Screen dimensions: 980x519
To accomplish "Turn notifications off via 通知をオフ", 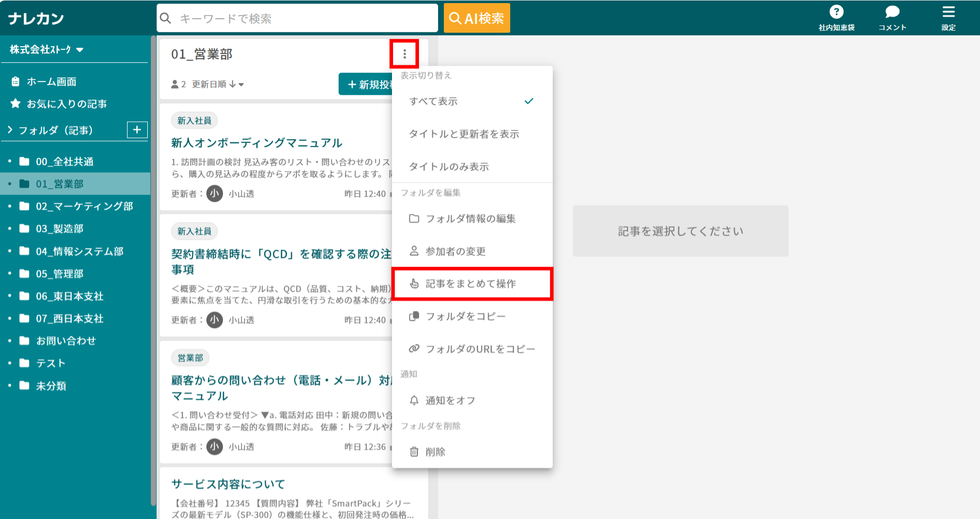I will [x=449, y=400].
